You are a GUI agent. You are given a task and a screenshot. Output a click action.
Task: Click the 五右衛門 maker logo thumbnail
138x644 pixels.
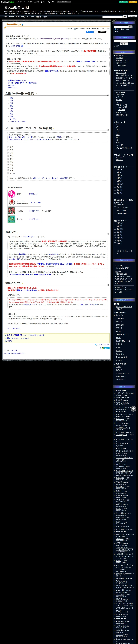point(12,211)
